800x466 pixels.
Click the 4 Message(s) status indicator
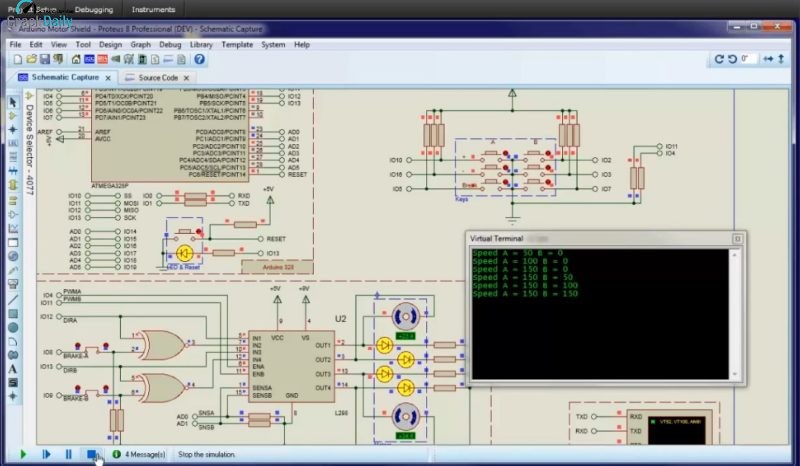[x=145, y=454]
